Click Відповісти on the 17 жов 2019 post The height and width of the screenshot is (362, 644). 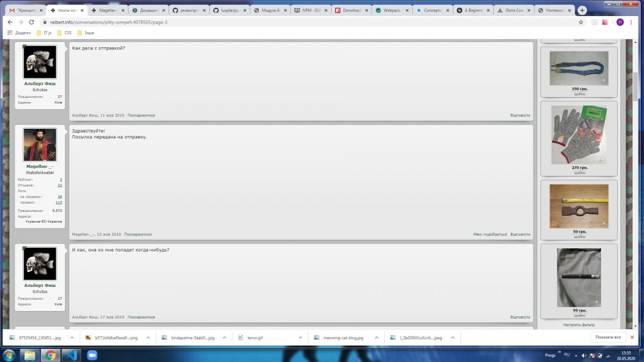tap(520, 317)
